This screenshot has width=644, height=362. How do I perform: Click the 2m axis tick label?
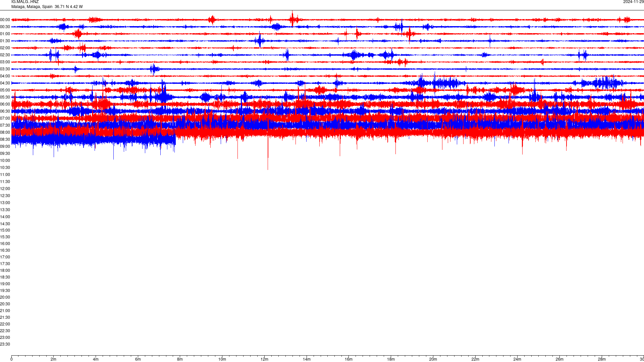coord(54,359)
